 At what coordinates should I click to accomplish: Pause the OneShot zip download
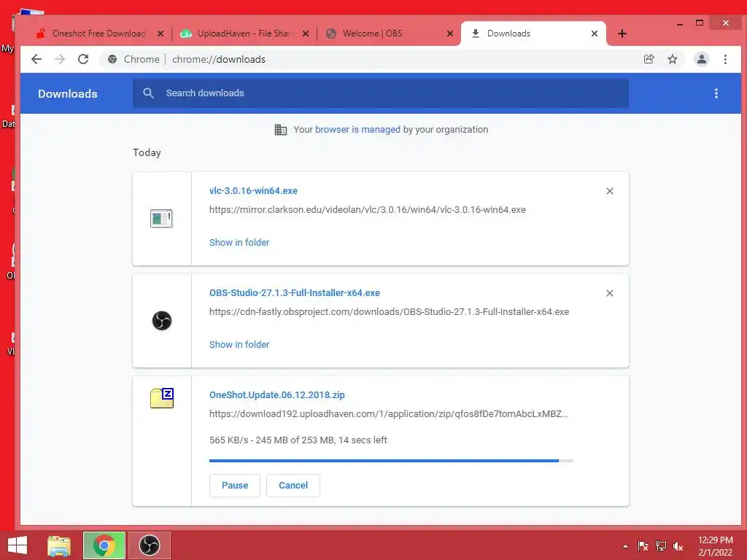click(235, 485)
